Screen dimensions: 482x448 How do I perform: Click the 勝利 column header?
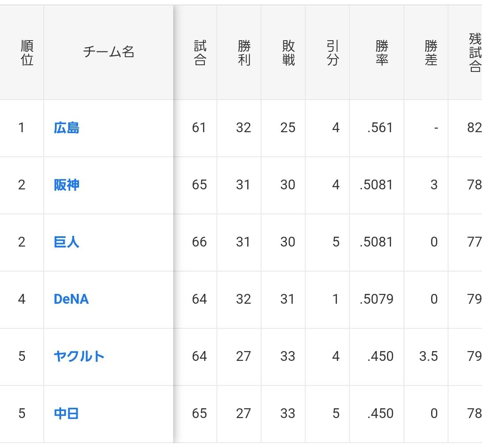click(x=244, y=53)
